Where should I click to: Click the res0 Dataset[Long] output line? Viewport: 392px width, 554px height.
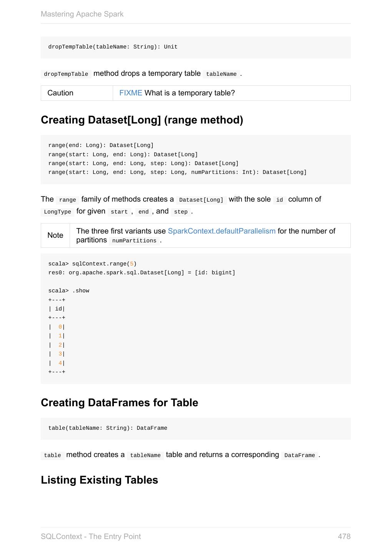point(142,273)
